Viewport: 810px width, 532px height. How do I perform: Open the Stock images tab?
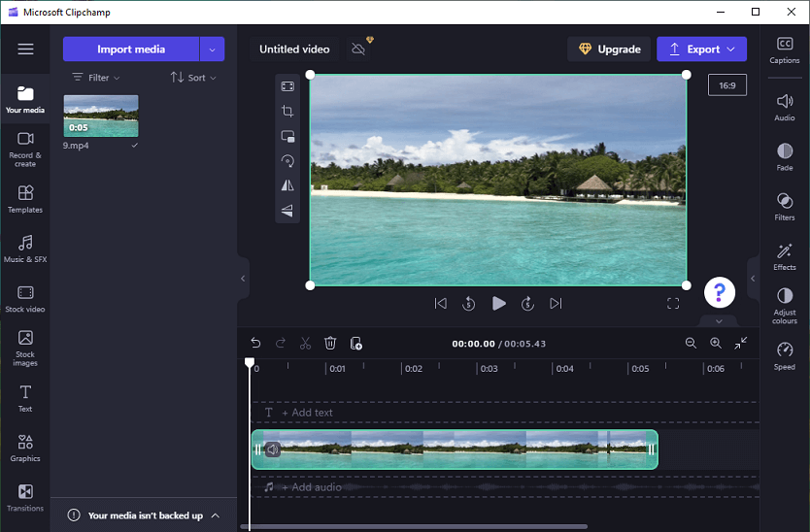coord(25,348)
